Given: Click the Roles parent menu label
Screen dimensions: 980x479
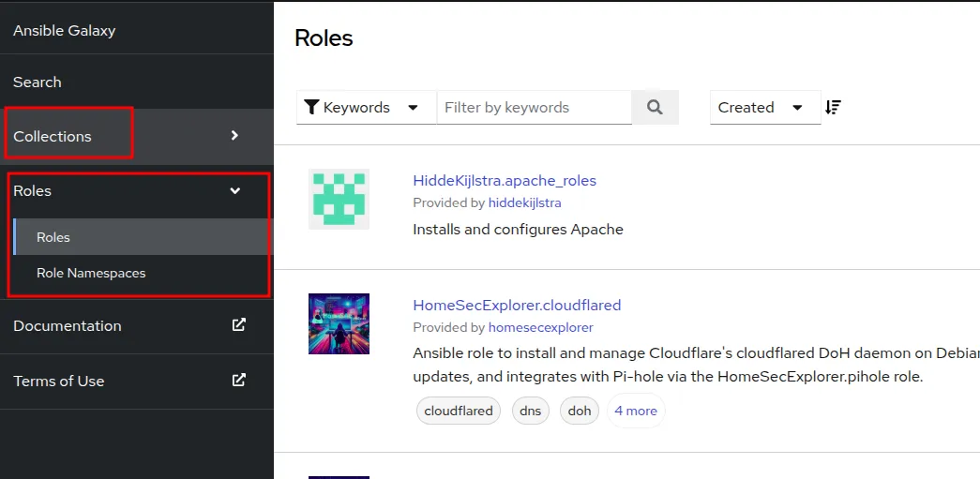Looking at the screenshot, I should [33, 191].
